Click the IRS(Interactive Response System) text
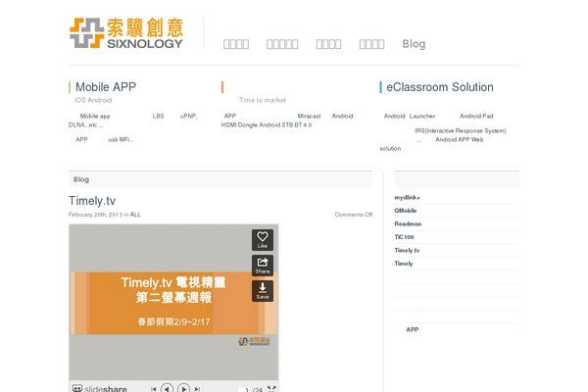Viewport: 588px width, 392px height. tap(461, 131)
